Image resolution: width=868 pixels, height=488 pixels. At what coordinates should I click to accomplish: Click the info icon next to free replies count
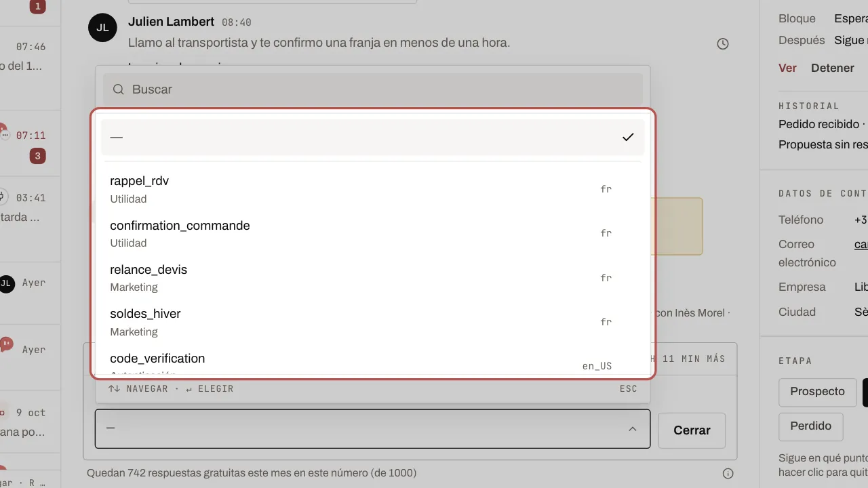pos(728,473)
